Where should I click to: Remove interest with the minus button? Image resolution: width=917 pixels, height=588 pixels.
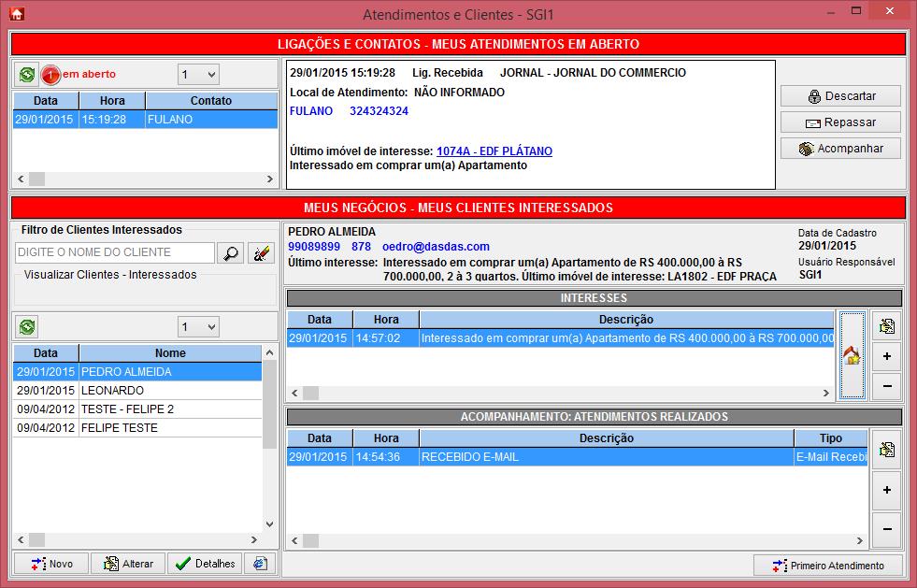(886, 385)
